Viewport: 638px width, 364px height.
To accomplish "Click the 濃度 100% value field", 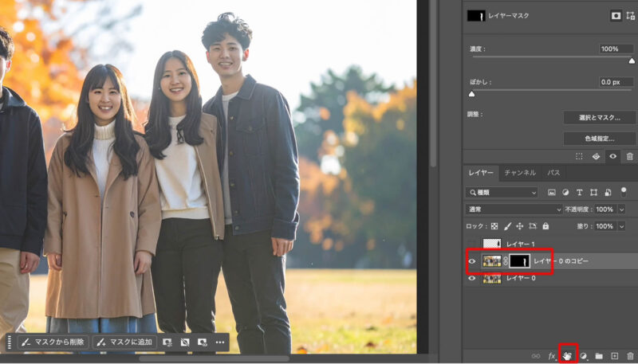I will pyautogui.click(x=616, y=49).
